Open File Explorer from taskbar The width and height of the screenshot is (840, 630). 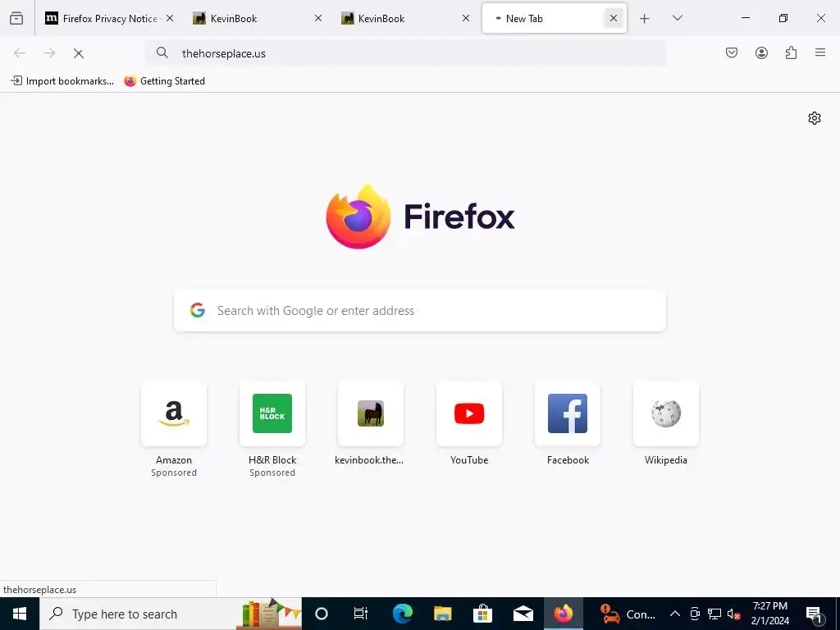[442, 614]
